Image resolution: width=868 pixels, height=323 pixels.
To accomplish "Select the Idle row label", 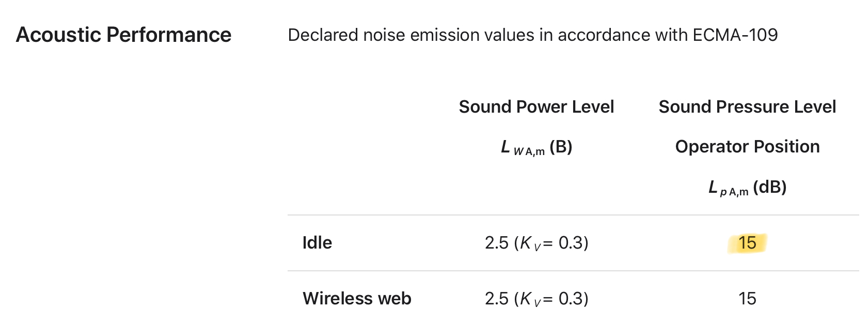I will [317, 243].
